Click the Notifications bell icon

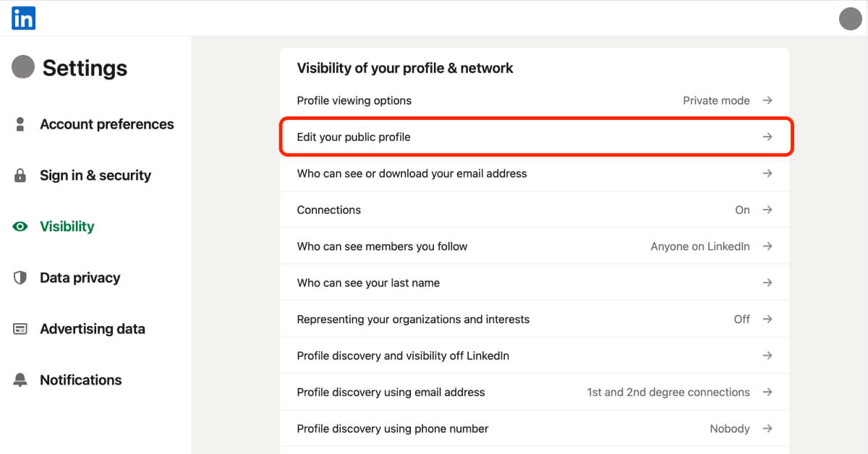coord(20,380)
